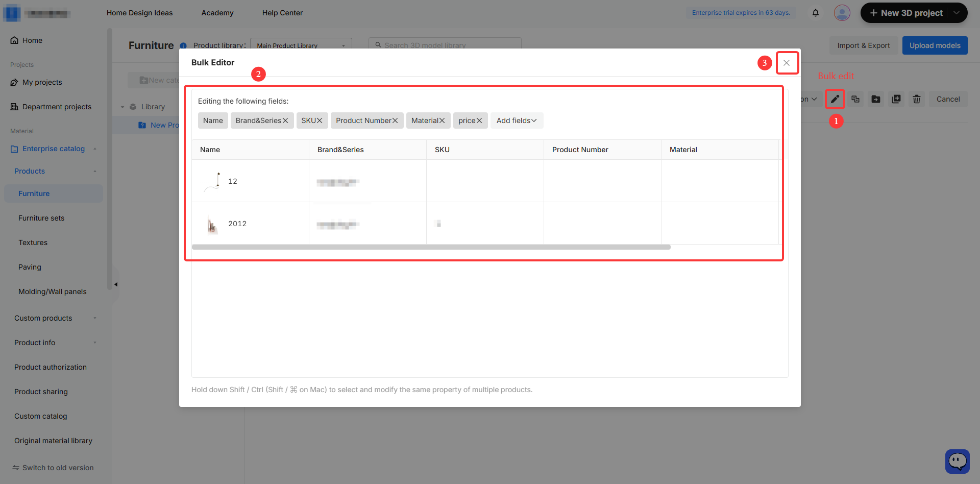Open Original material library
Viewport: 980px width, 484px height.
tap(53, 441)
